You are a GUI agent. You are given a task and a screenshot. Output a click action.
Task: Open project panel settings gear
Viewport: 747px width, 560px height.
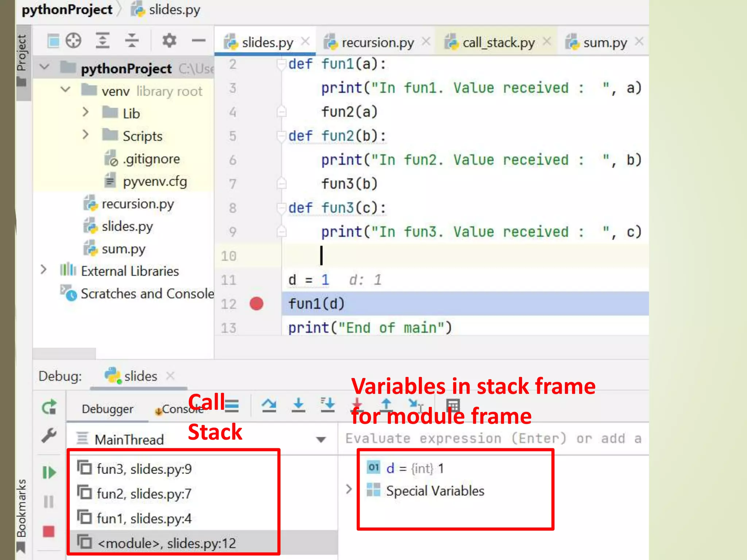pyautogui.click(x=169, y=40)
